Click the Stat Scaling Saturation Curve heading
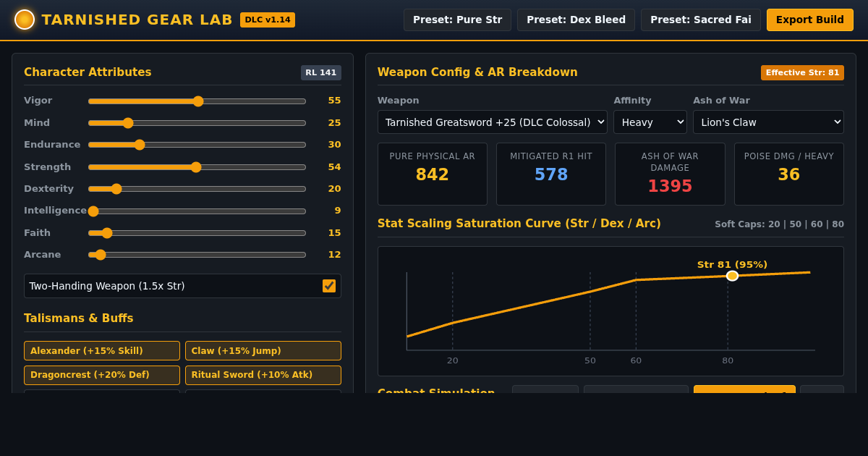This screenshot has width=868, height=456. [x=519, y=224]
